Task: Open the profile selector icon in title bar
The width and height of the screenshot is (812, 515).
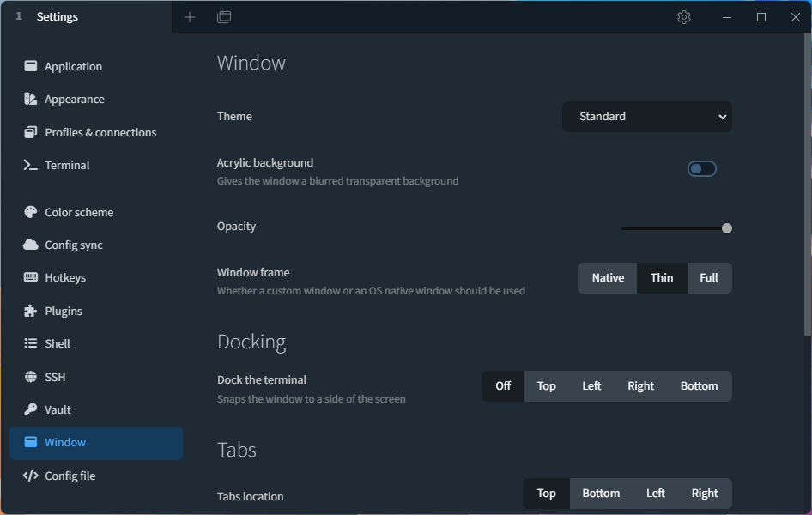Action: (x=224, y=17)
